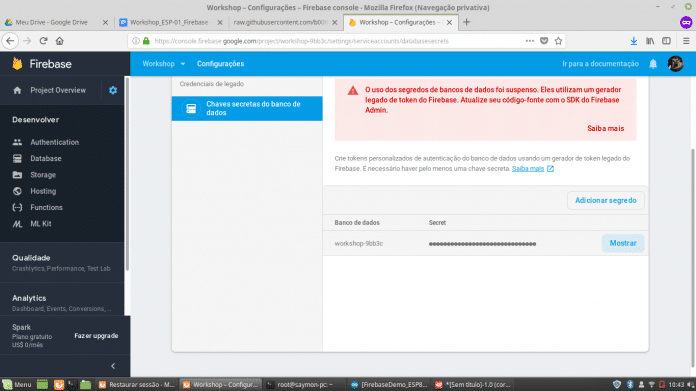Click the Configurações breadcrumb
Image resolution: width=696 pixels, height=391 pixels.
pyautogui.click(x=220, y=63)
